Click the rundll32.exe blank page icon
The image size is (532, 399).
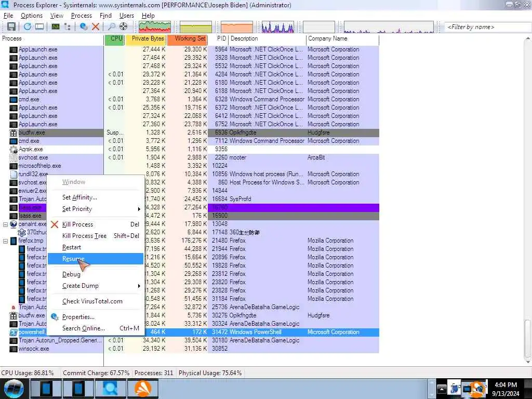pyautogui.click(x=13, y=175)
